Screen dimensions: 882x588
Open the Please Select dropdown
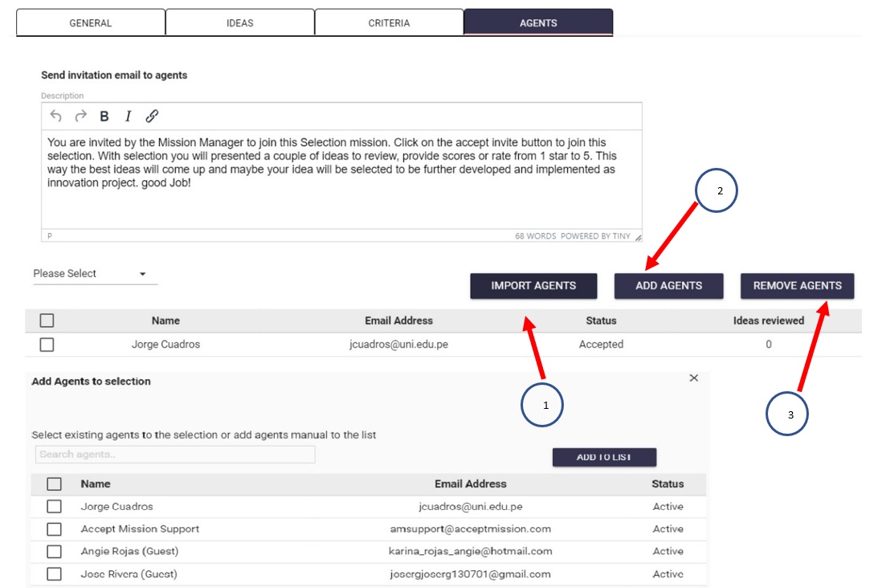[94, 274]
